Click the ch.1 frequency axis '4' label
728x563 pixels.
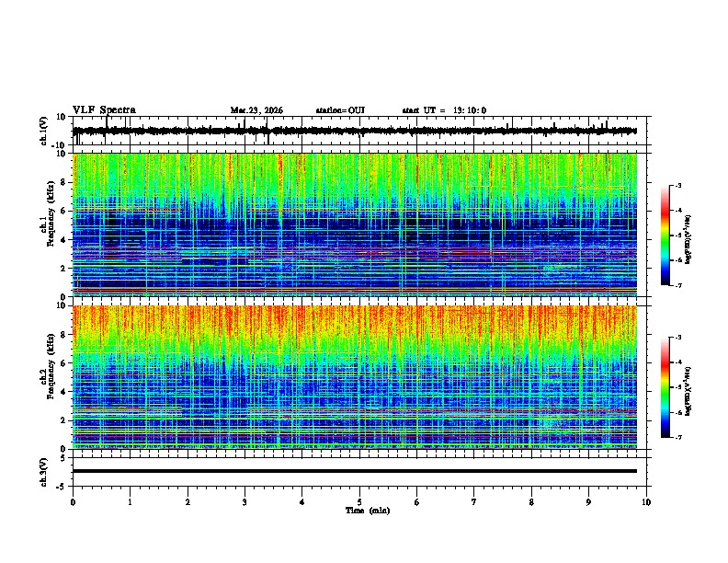[x=64, y=240]
